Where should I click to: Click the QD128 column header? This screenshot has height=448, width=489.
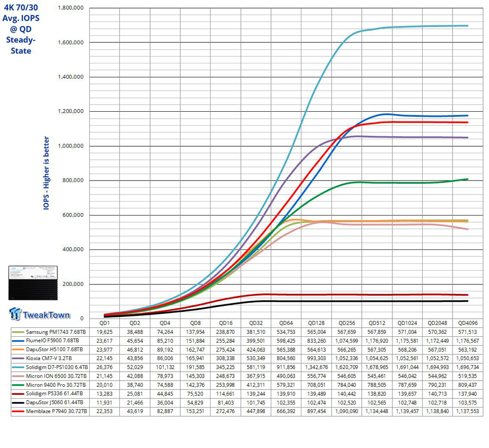pos(316,323)
